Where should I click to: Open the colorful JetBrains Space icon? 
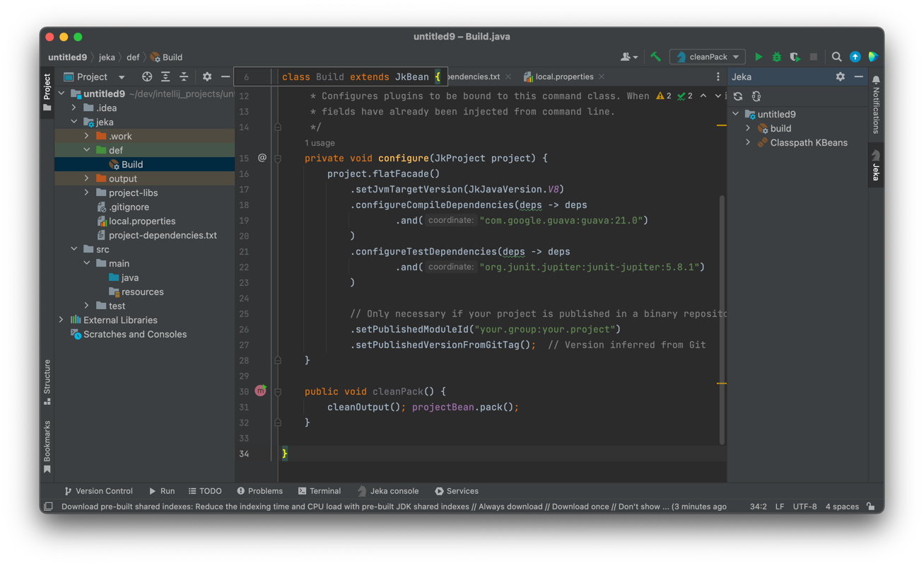874,57
